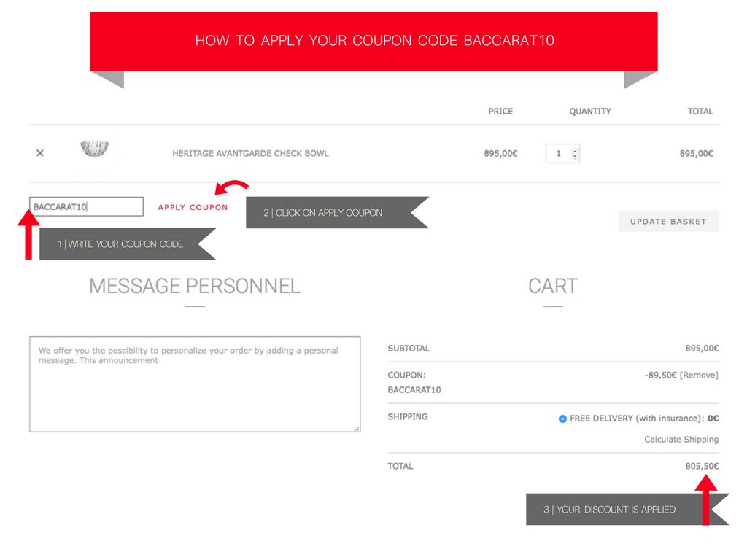This screenshot has height=560, width=747.
Task: Click the crystal bowl product thumbnail
Action: coord(94,149)
